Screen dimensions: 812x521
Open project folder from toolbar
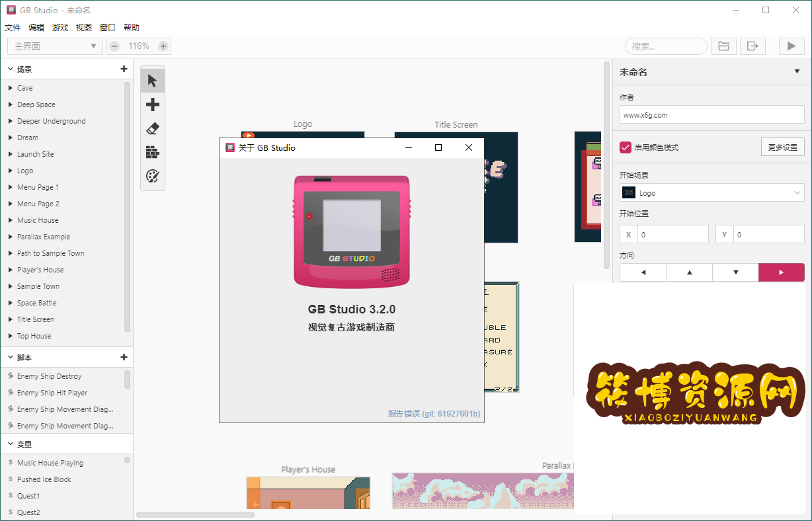[724, 46]
